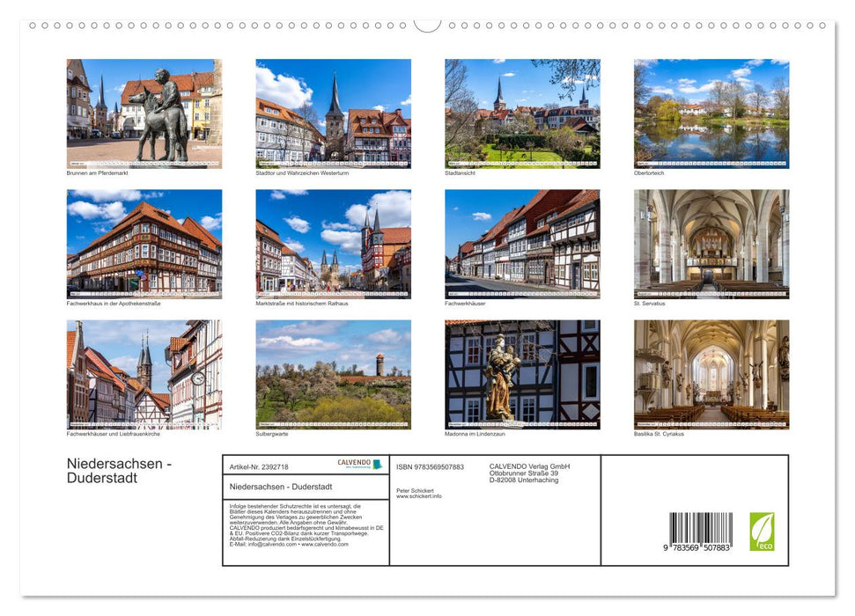Click the 'Artikel-Nr. 2392718' text
Screen dimensions: 855x616
pyautogui.click(x=259, y=467)
